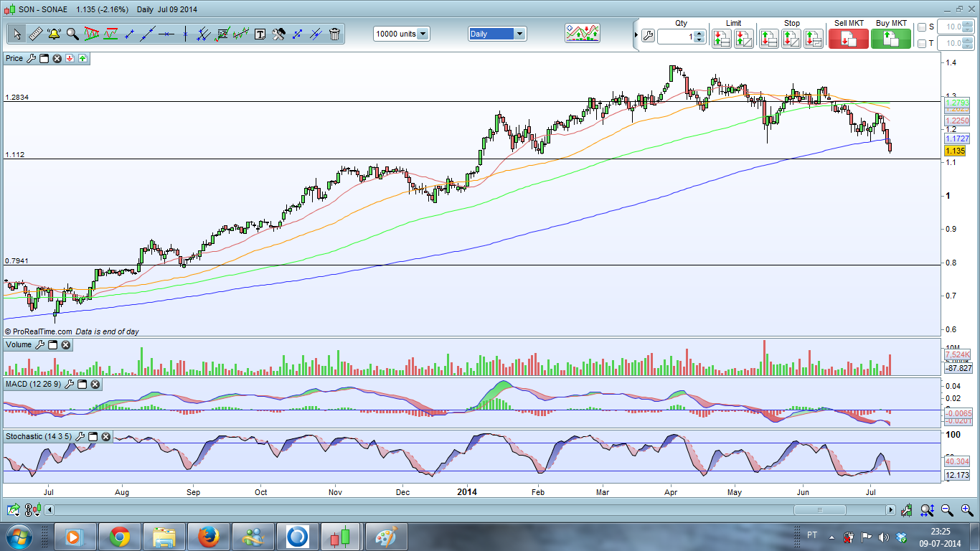The height and width of the screenshot is (551, 980).
Task: Activate the magnifying glass zoom tool
Action: pyautogui.click(x=72, y=34)
